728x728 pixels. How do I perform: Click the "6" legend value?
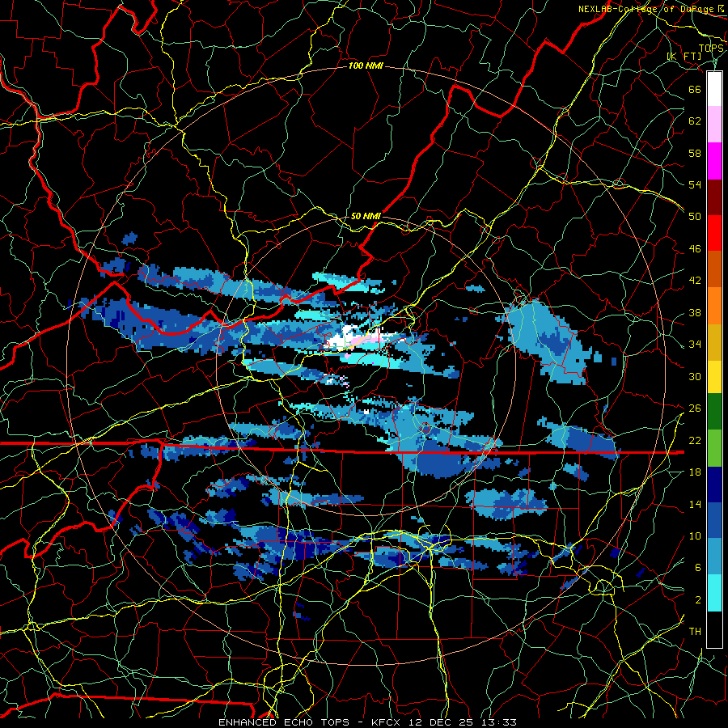pos(697,568)
